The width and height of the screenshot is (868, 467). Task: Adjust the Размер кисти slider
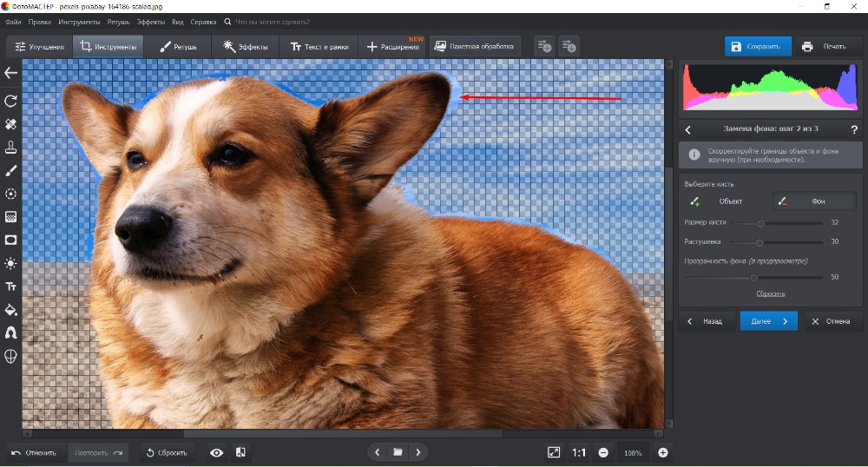click(760, 223)
